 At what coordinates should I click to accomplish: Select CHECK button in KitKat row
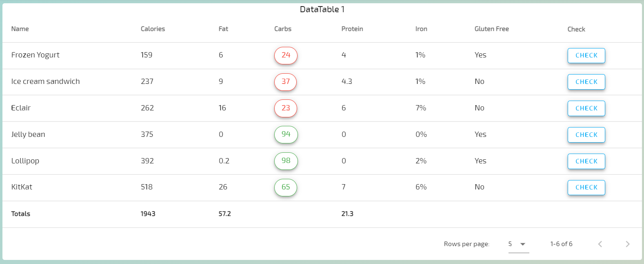586,187
